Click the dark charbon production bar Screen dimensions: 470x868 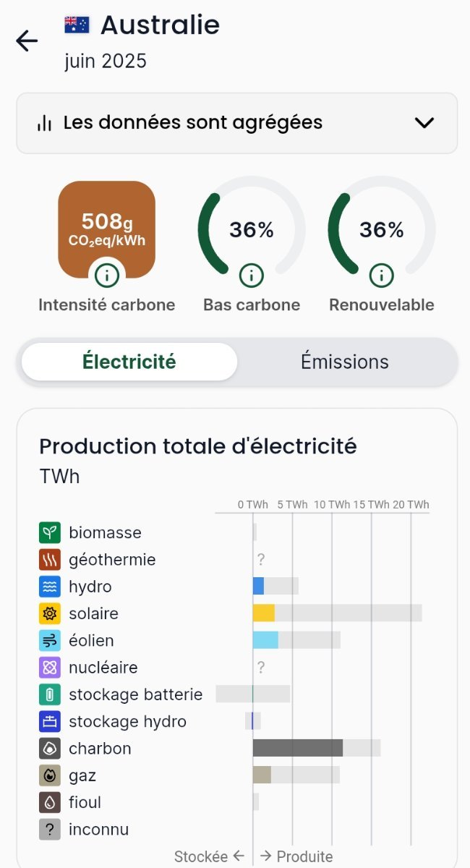click(x=297, y=748)
